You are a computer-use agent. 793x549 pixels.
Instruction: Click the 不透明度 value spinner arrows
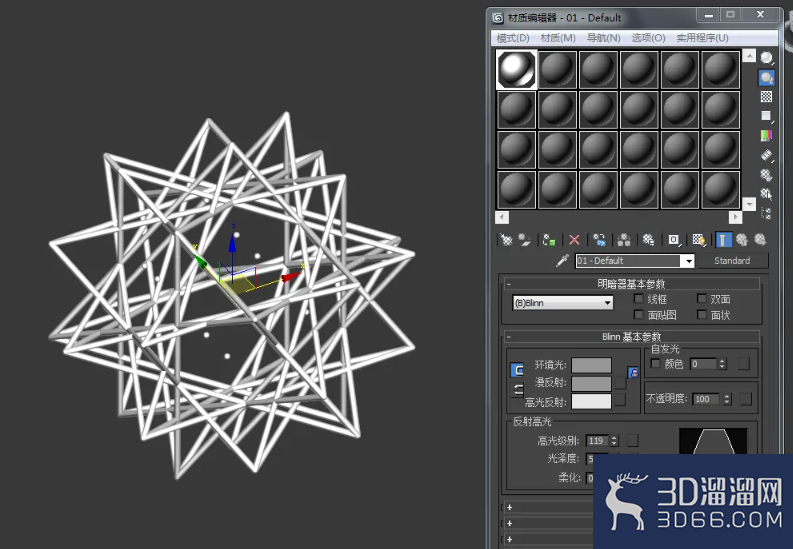(727, 399)
